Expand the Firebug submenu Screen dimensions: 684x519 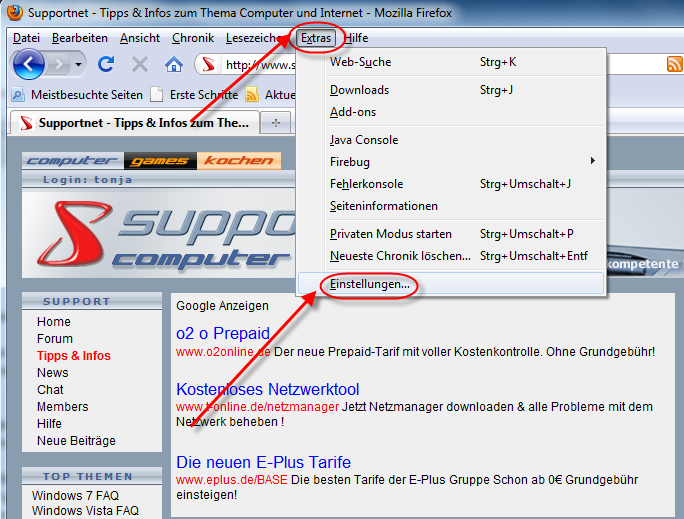[x=451, y=162]
